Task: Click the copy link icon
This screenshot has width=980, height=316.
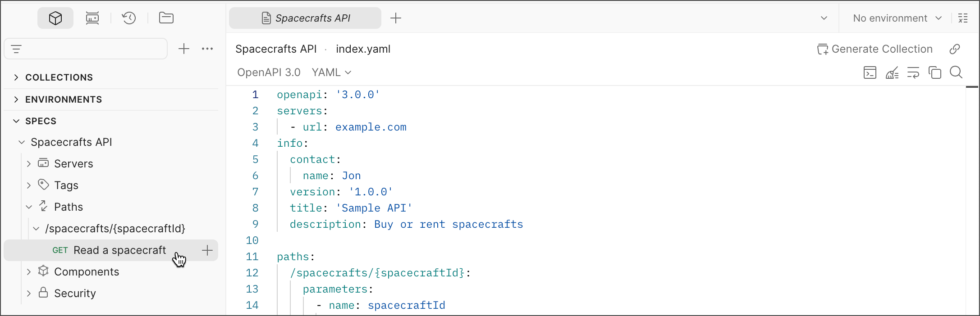Action: (x=955, y=49)
